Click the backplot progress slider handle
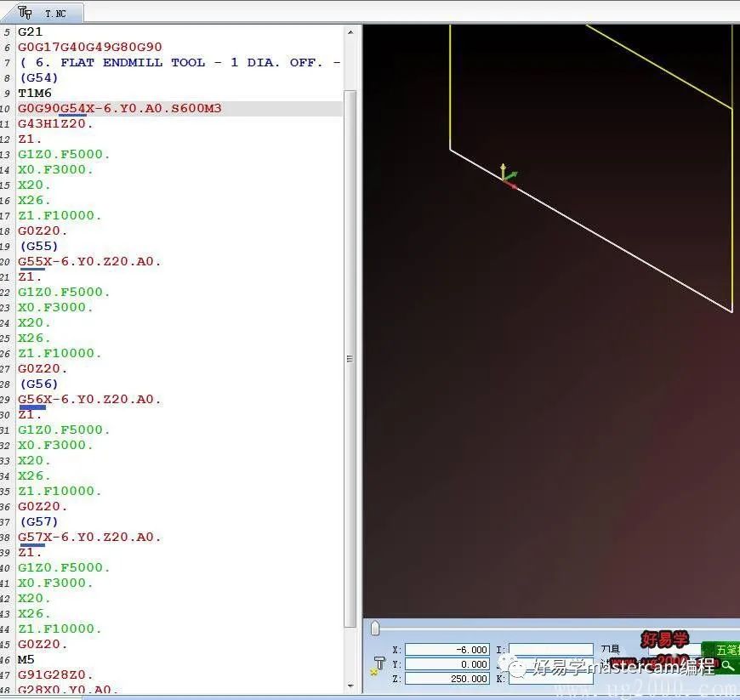740x700 pixels. (375, 629)
